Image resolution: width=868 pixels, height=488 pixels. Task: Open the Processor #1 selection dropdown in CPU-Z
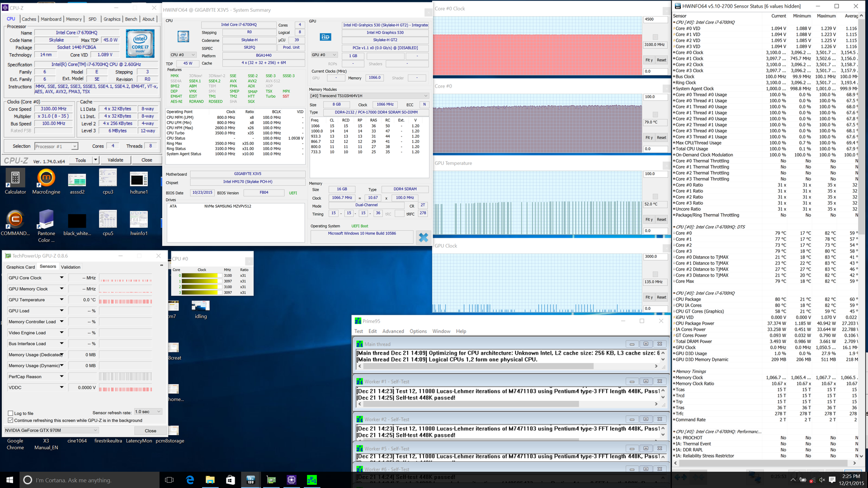(x=57, y=146)
